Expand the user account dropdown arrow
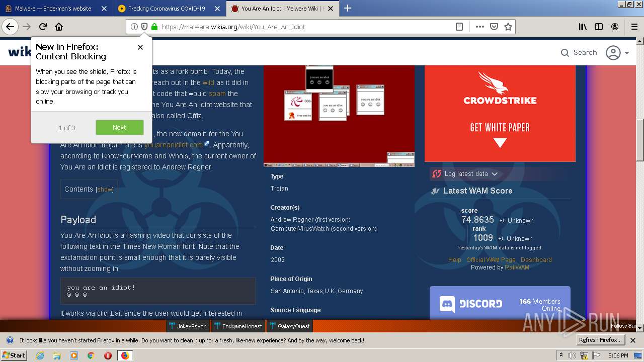This screenshot has width=644, height=362. coord(627,53)
